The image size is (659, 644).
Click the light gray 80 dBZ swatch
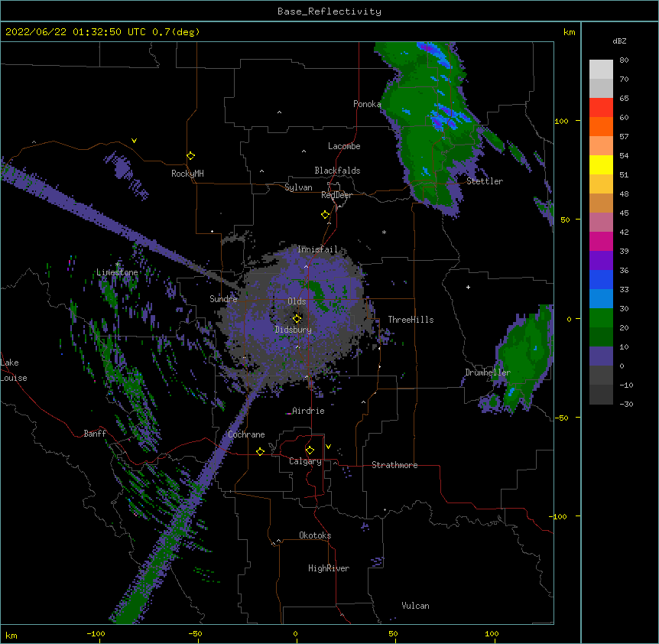[x=601, y=70]
